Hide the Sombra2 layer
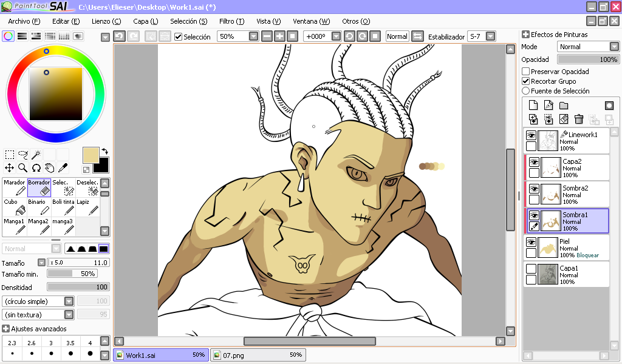622x364 pixels. [534, 189]
